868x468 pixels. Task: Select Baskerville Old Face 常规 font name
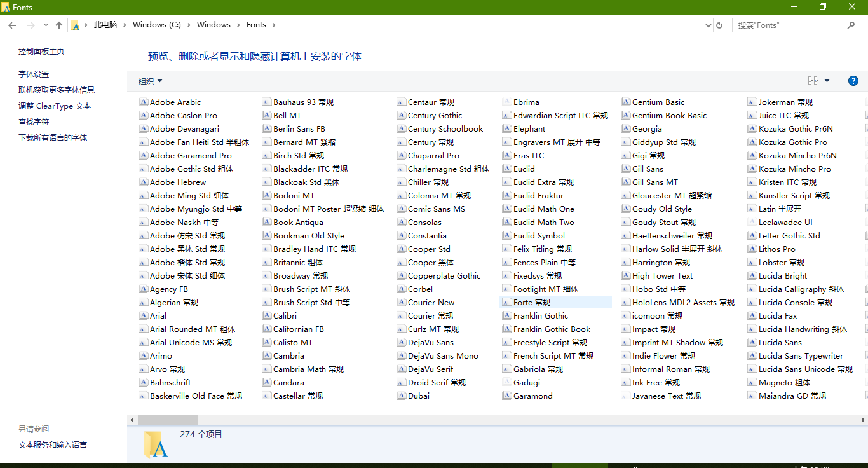coord(196,396)
